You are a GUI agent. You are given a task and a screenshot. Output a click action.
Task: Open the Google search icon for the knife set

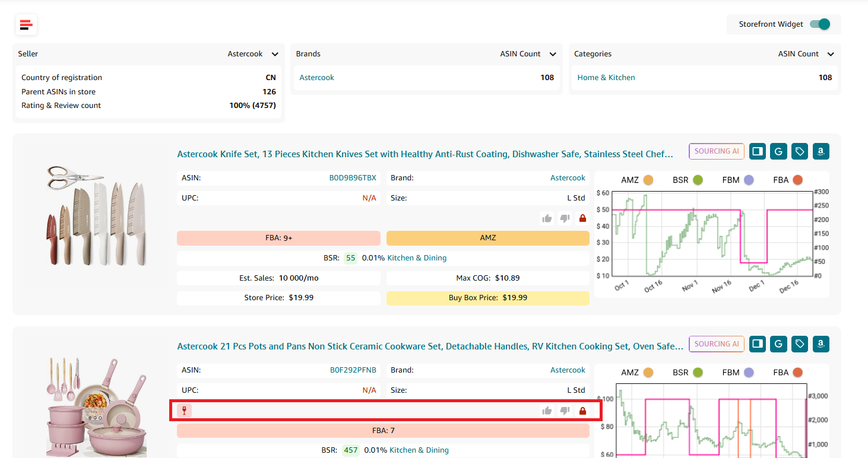coord(778,151)
